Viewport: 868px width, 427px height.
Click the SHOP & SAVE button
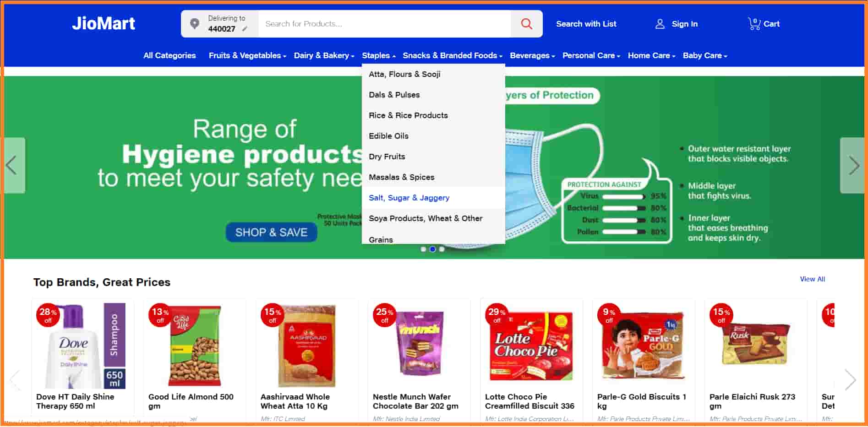point(271,232)
